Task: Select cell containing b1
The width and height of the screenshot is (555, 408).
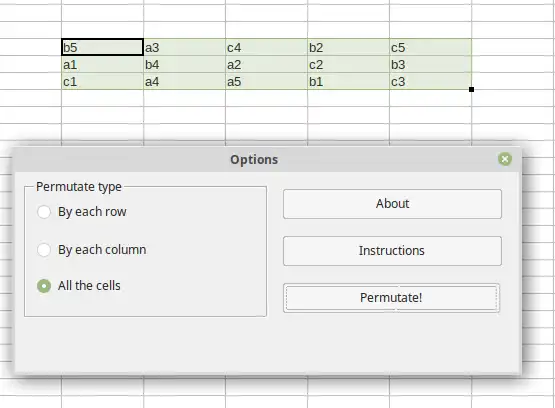Action: point(349,81)
